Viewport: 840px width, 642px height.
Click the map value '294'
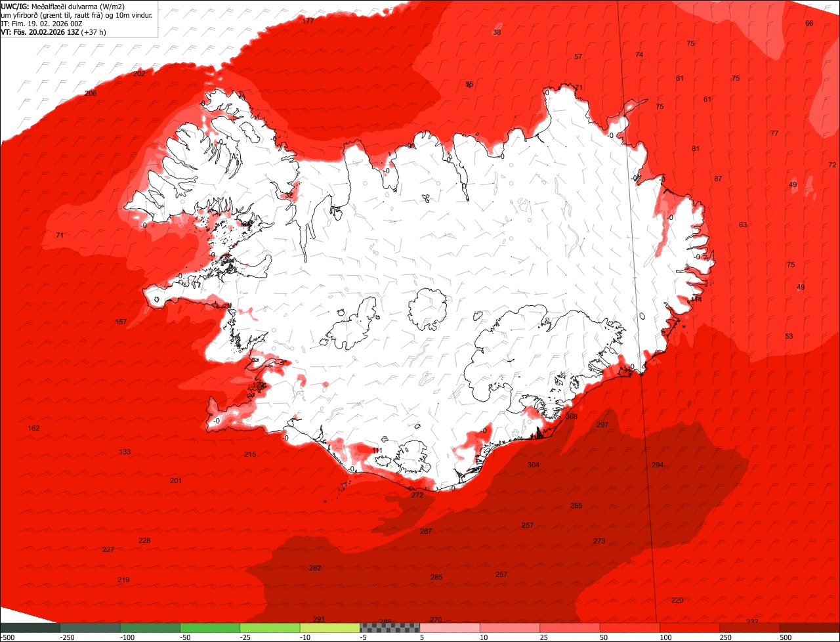658,465
